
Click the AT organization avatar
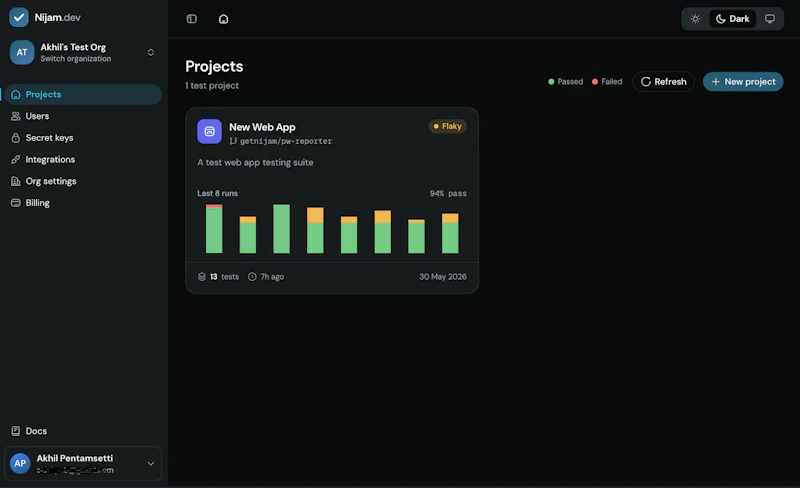click(x=22, y=53)
